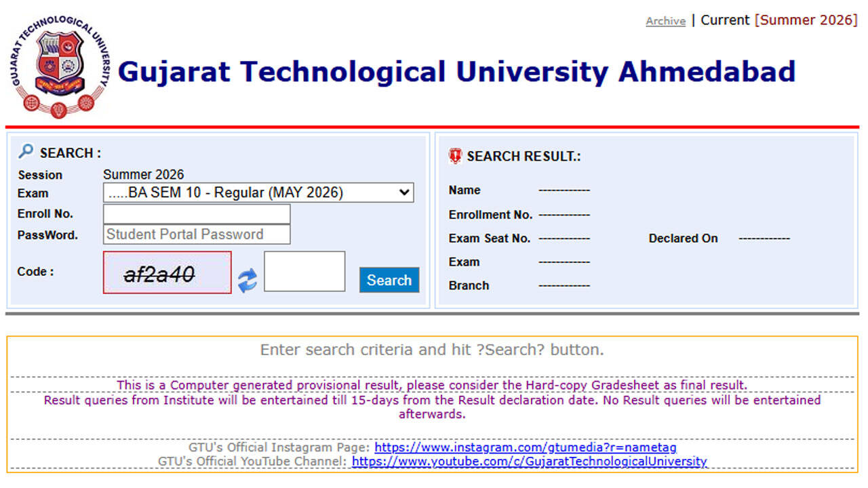Click the 15-days result queries notice
The image size is (868, 488).
(432, 407)
